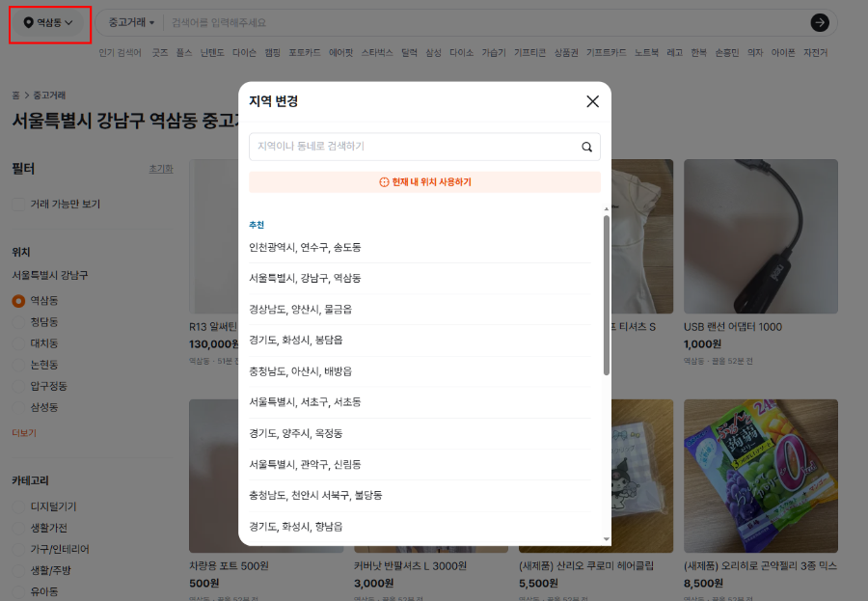Enable the 거래 가능만 보기 checkbox
Viewport: 868px width, 601px height.
coord(17,204)
